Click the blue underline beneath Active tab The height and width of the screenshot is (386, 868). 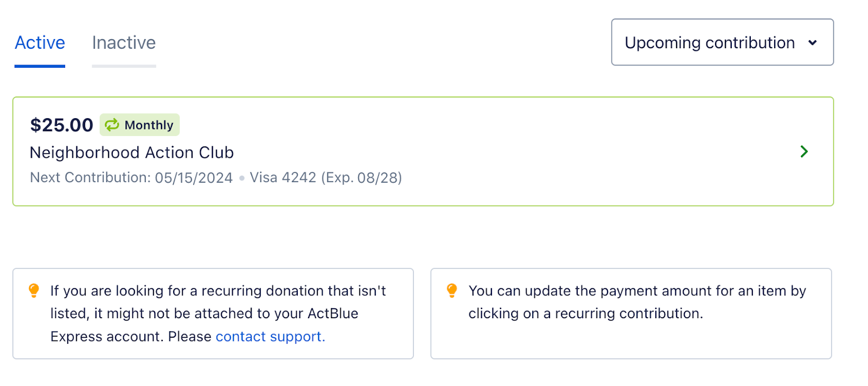[40, 66]
